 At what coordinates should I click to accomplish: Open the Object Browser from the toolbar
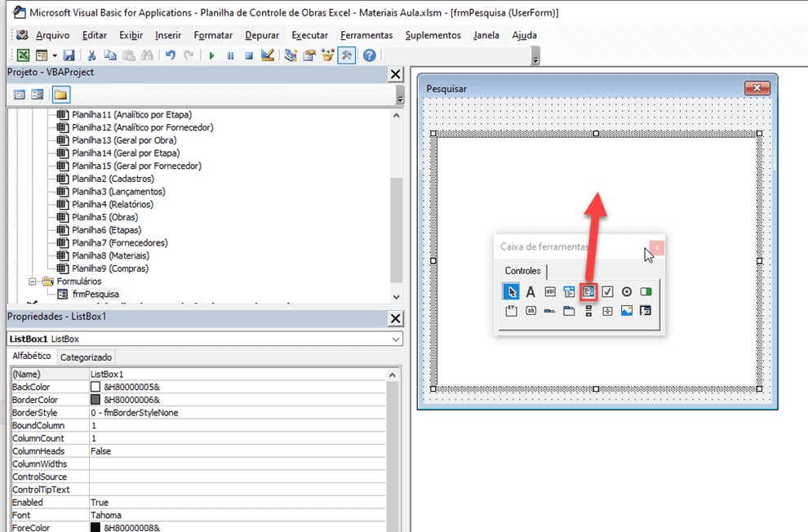click(328, 55)
